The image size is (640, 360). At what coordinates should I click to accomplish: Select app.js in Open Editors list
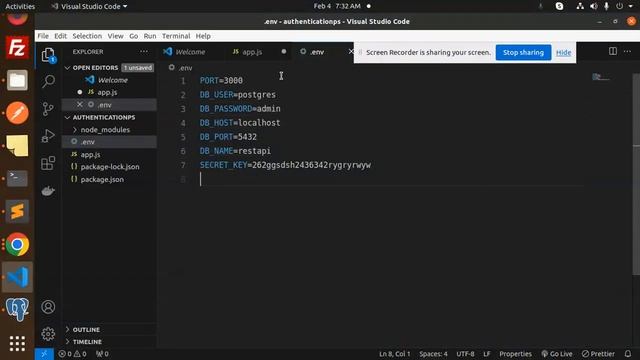coord(109,92)
